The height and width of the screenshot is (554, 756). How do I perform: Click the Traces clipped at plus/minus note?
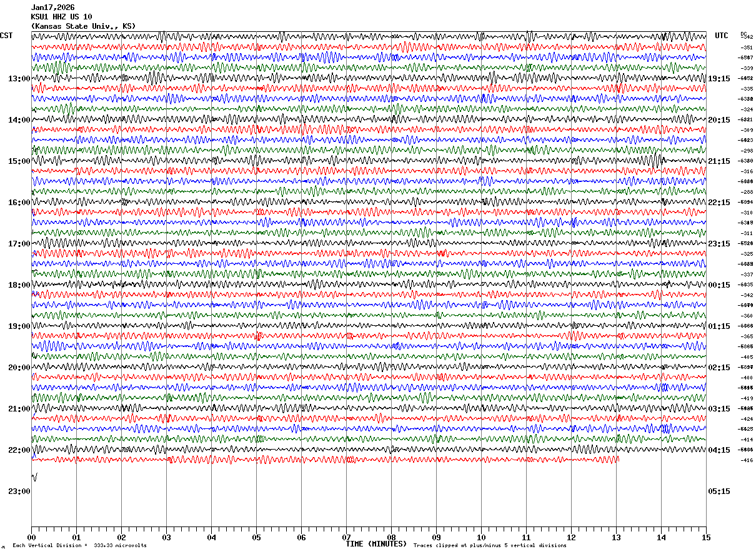(489, 546)
